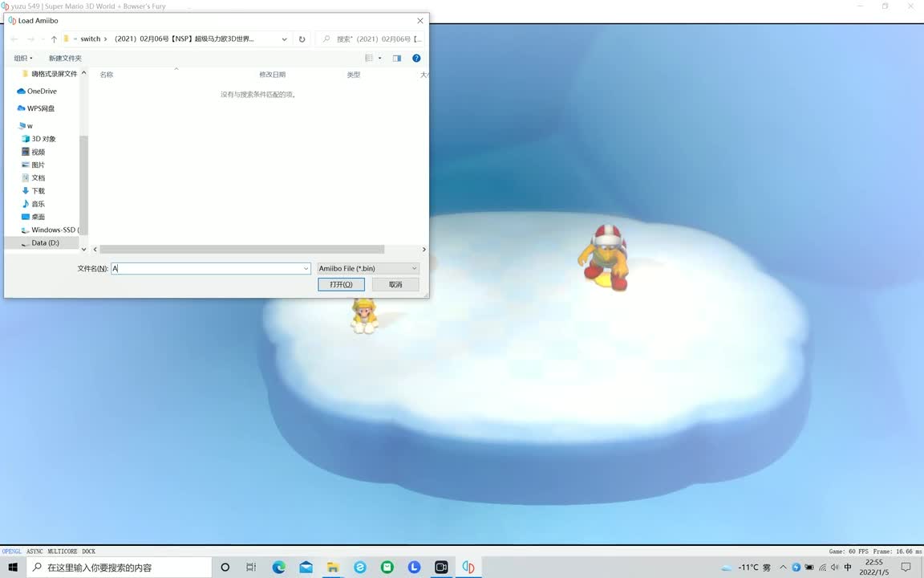924x578 pixels.
Task: Open 图片 folder in the navigation pane
Action: tap(34, 165)
